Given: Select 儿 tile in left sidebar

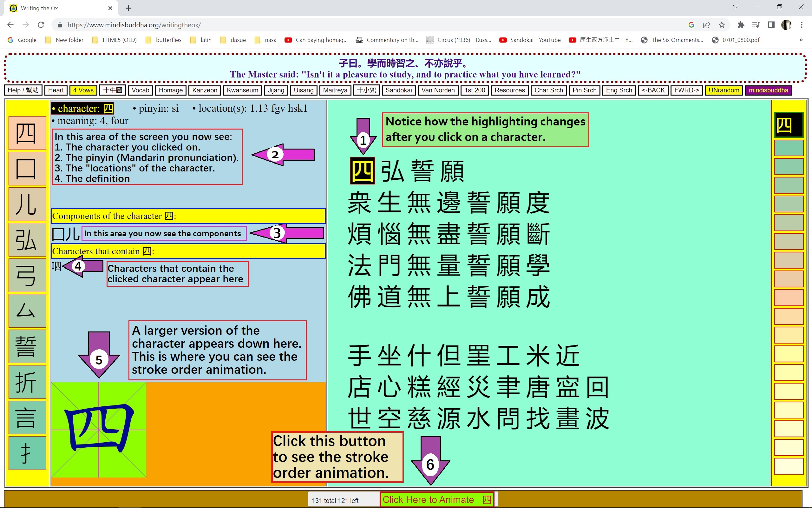Looking at the screenshot, I should pyautogui.click(x=27, y=204).
